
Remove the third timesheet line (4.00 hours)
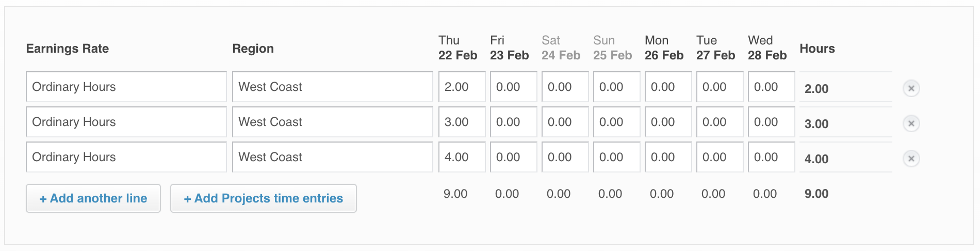911,159
